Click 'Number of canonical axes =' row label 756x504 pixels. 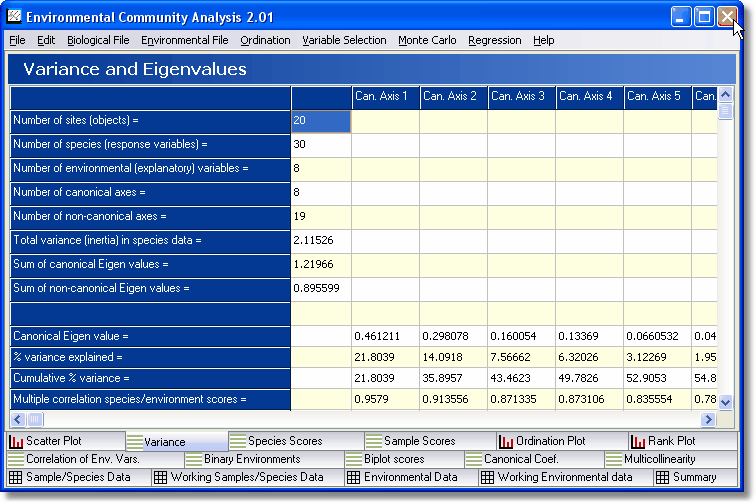(x=150, y=193)
